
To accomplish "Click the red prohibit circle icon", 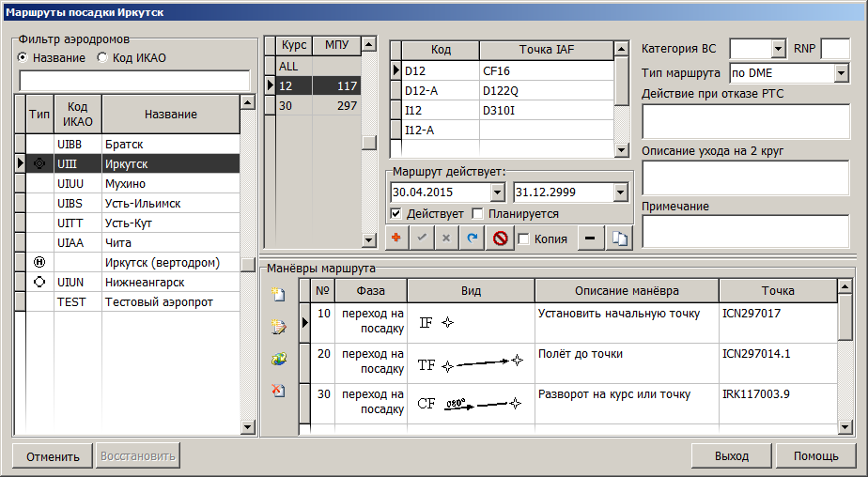I will click(x=501, y=238).
